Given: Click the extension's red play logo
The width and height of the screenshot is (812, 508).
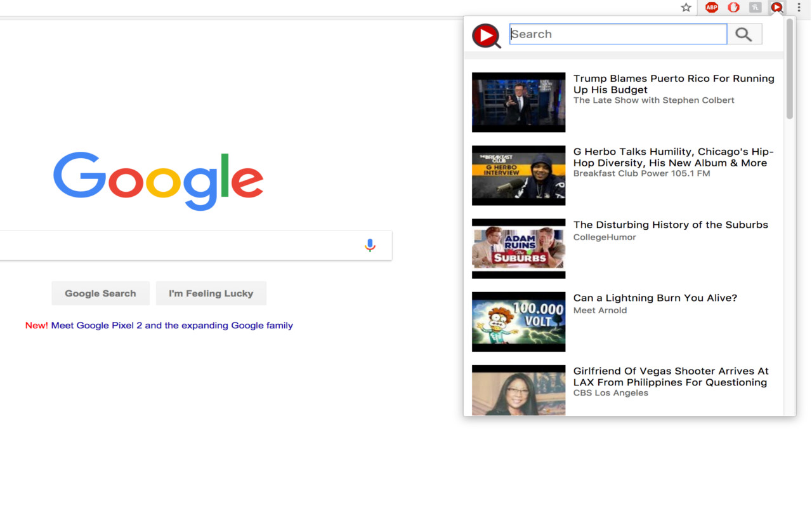Looking at the screenshot, I should (x=487, y=36).
